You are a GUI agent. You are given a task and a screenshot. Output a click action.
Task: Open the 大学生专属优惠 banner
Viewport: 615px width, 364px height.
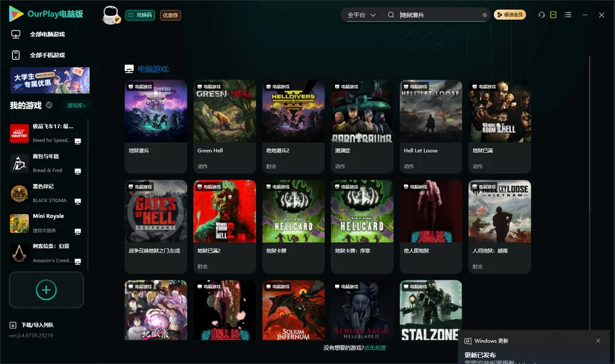click(x=50, y=81)
